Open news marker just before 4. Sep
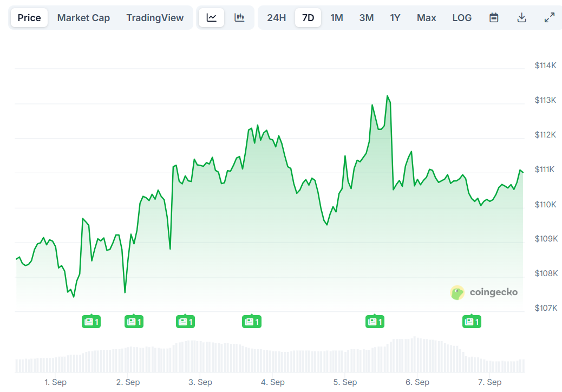The height and width of the screenshot is (392, 562). click(252, 322)
